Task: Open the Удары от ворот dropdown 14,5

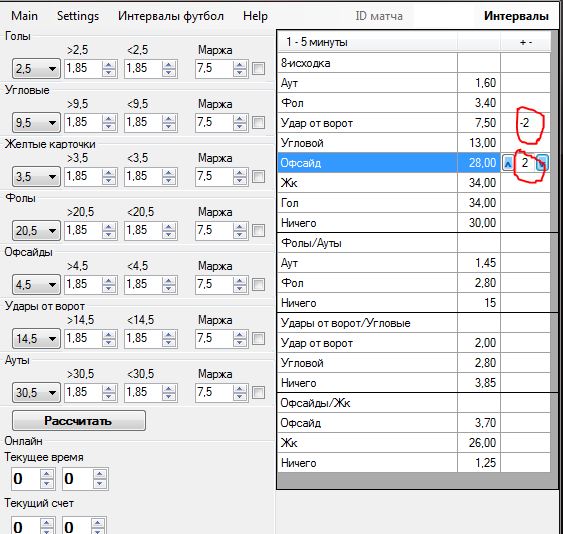Action: pos(36,338)
